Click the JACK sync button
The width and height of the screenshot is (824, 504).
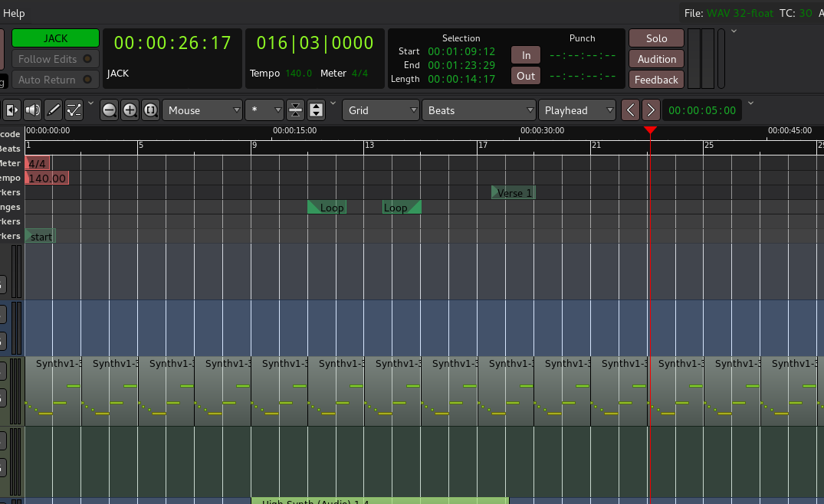[x=55, y=38]
